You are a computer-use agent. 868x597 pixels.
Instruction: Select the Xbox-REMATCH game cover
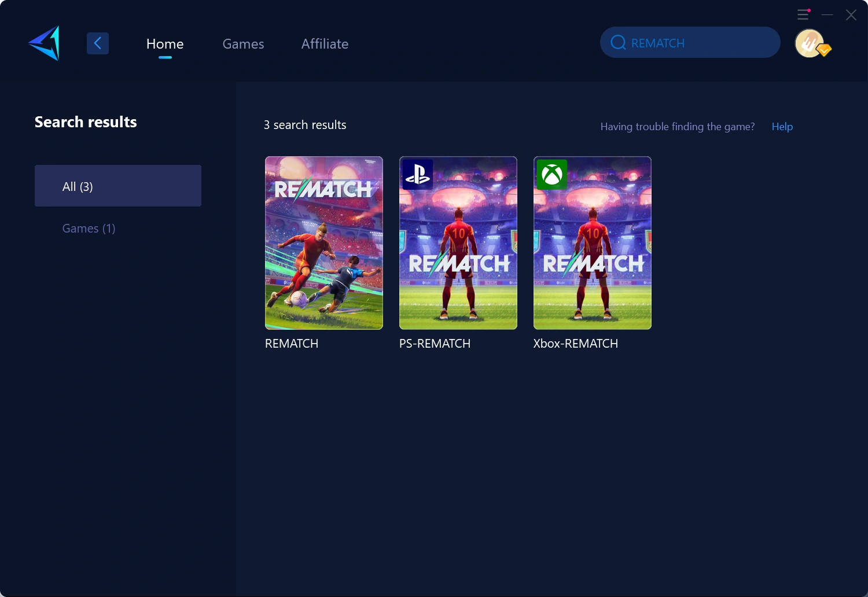[593, 243]
